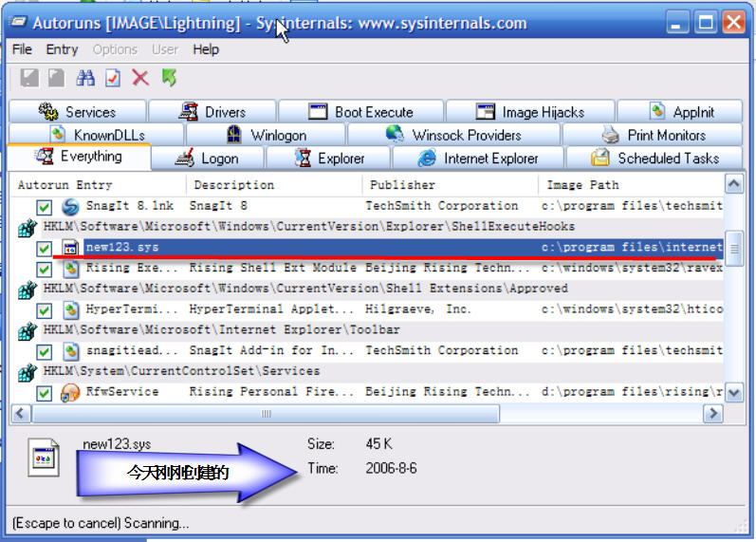Select the KnownDLLs tab
Viewport: 756px width, 542px height.
click(97, 135)
